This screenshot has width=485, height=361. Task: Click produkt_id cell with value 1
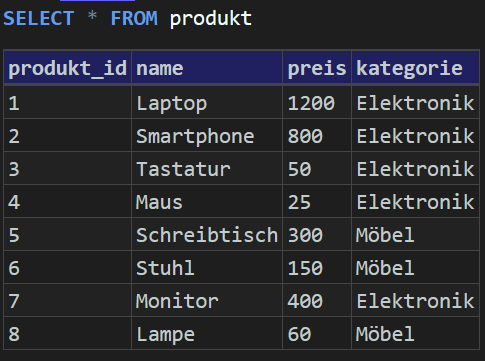68,103
